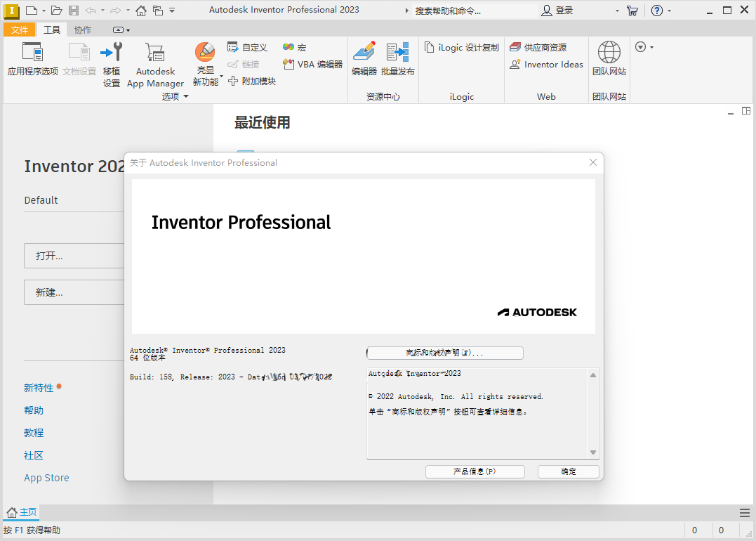Switch to the 协作 ribbon tab

[81, 30]
